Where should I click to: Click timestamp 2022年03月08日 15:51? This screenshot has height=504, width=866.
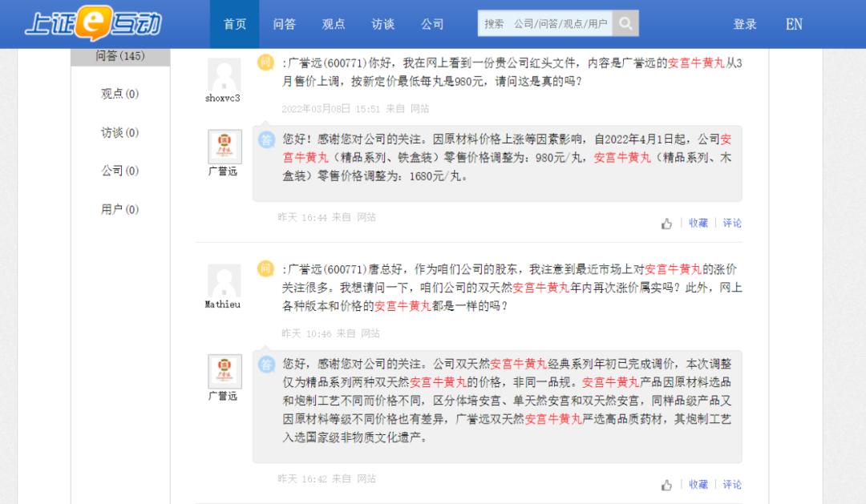coord(331,109)
